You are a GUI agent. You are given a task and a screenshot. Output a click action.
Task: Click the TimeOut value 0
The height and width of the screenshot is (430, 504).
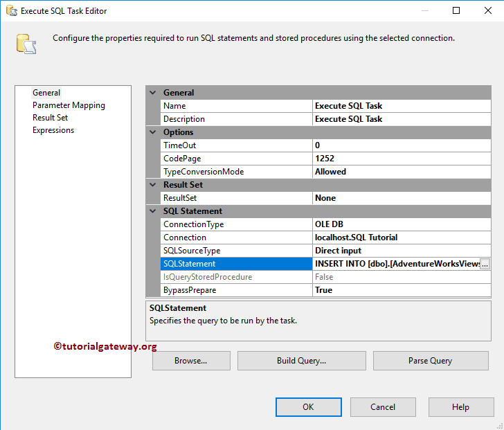[x=402, y=145]
